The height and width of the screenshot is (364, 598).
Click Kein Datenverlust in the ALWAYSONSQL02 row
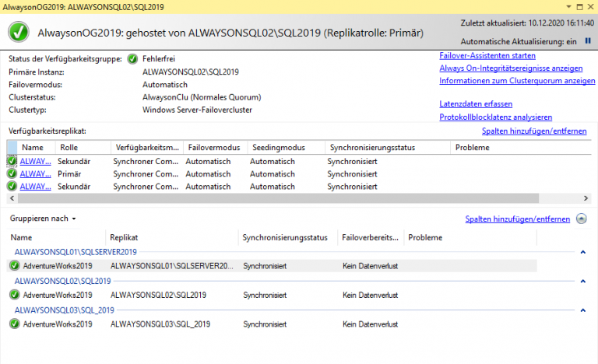point(370,295)
